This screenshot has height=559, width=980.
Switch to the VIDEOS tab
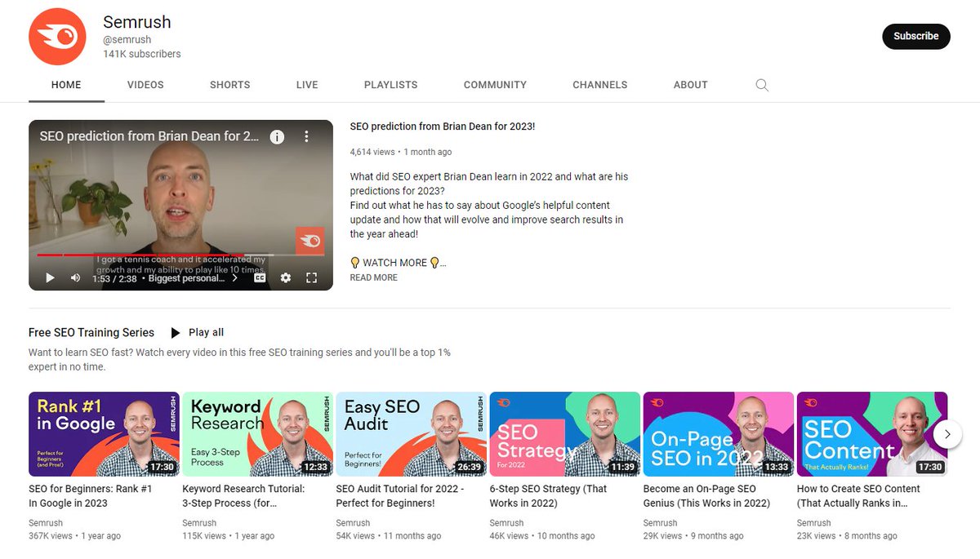click(x=145, y=85)
